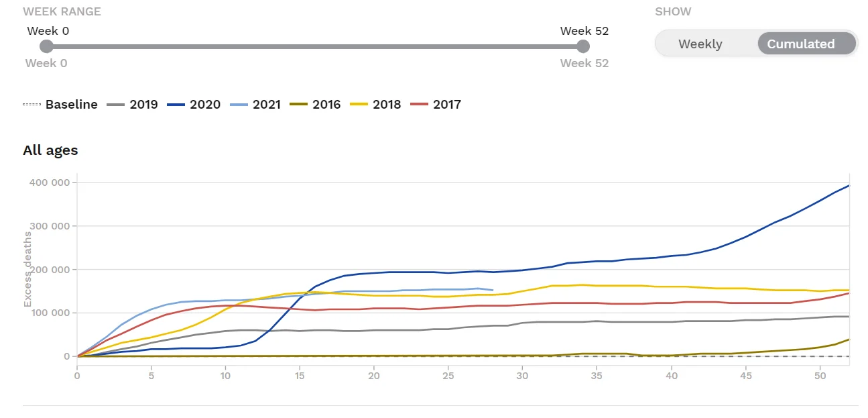Click the yellow 2018 legend swatch
Viewport: 868px width, 418px height.
point(359,105)
